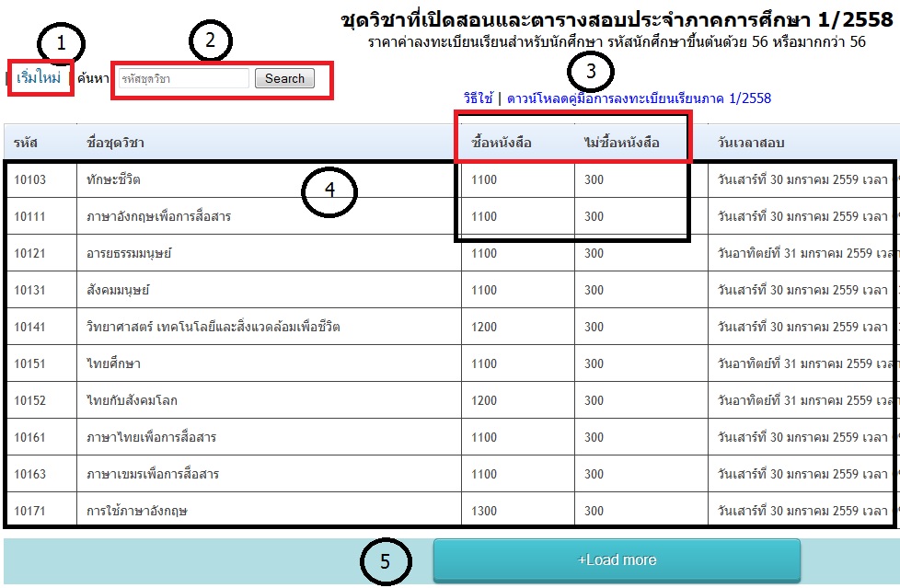Click the course code search field
This screenshot has height=588, width=900.
[182, 79]
